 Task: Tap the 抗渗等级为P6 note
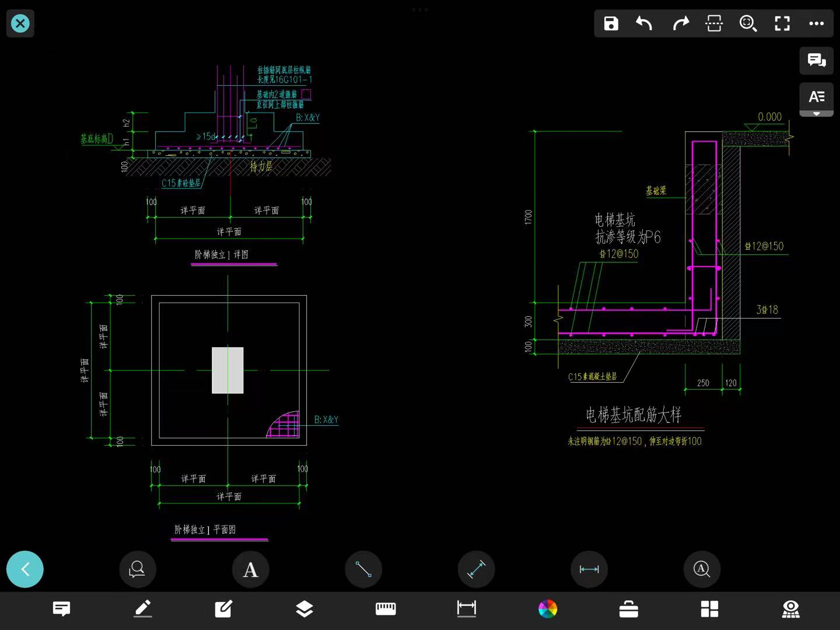tap(628, 237)
